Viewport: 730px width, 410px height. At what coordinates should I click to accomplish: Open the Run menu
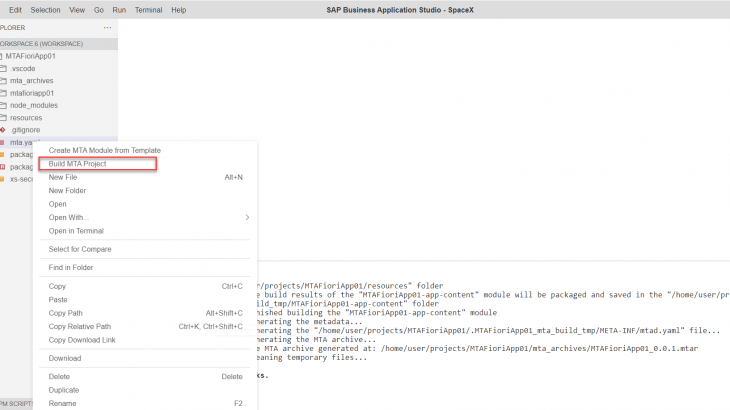[119, 10]
